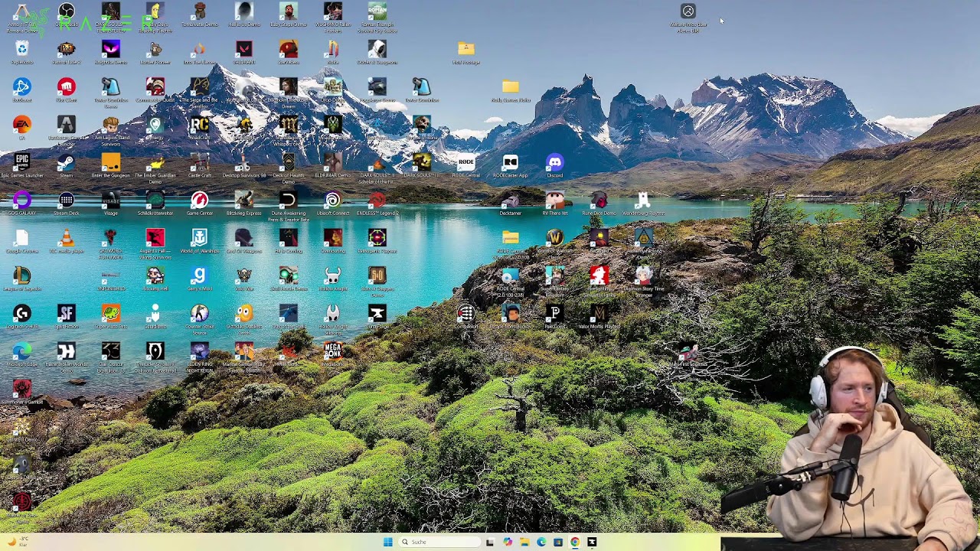Viewport: 980px width, 551px height.
Task: Select the Battle.net desktop shortcut
Action: [22, 86]
